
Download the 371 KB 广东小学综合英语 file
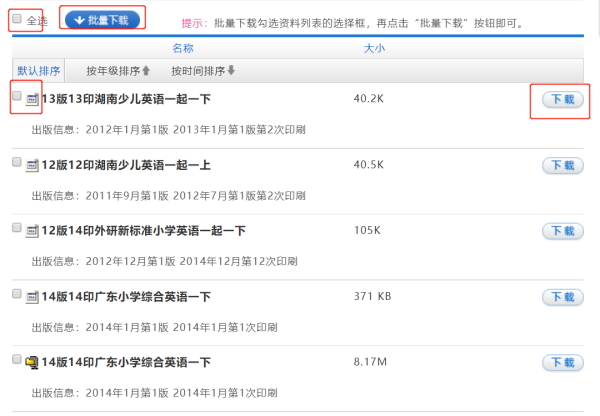tap(563, 297)
